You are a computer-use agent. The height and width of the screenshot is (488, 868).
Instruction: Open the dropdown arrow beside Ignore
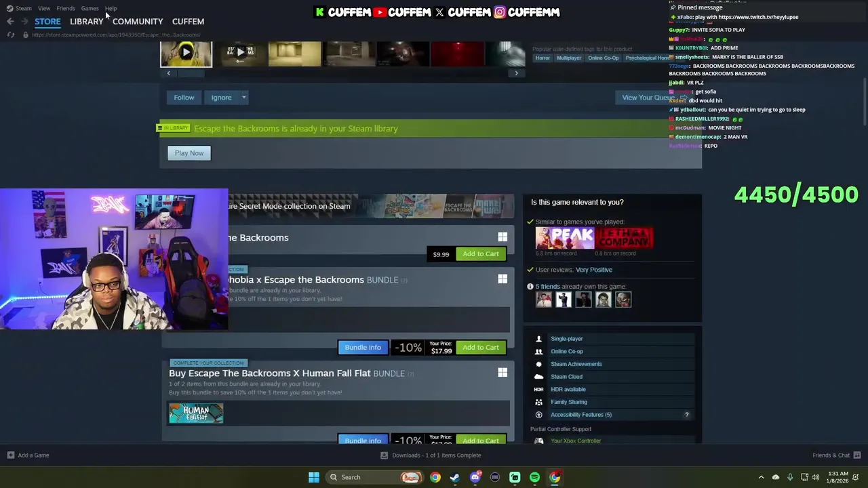tap(244, 98)
